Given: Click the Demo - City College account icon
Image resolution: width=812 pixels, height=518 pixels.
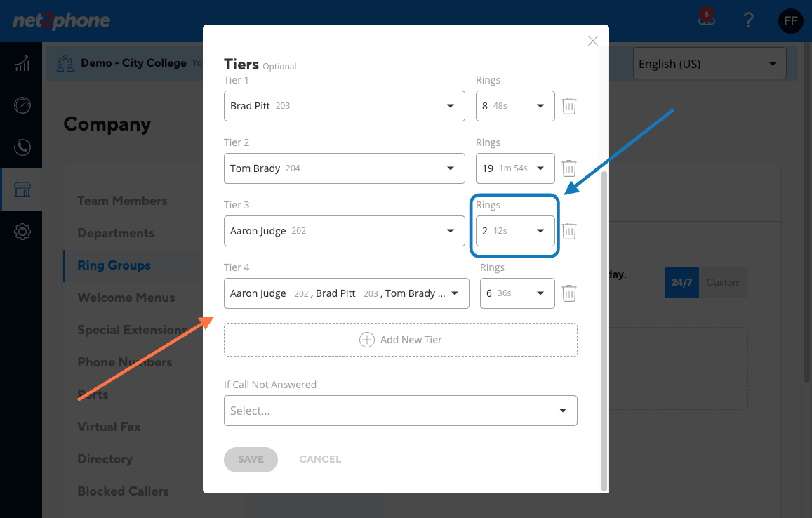Looking at the screenshot, I should pos(65,63).
